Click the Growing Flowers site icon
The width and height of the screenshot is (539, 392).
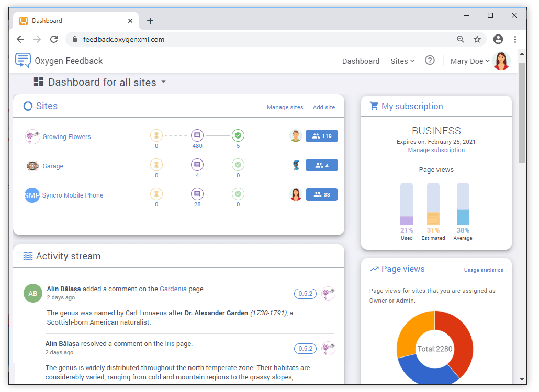pos(32,136)
